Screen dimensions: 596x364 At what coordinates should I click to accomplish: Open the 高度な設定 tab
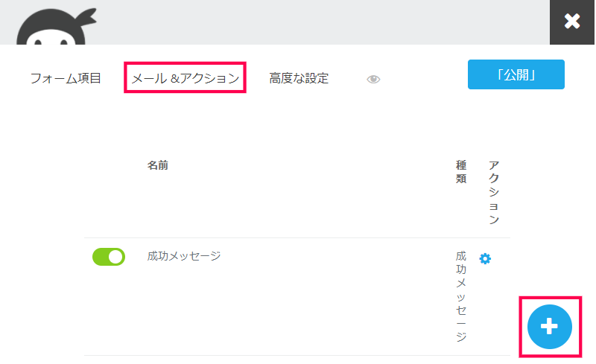pyautogui.click(x=299, y=78)
